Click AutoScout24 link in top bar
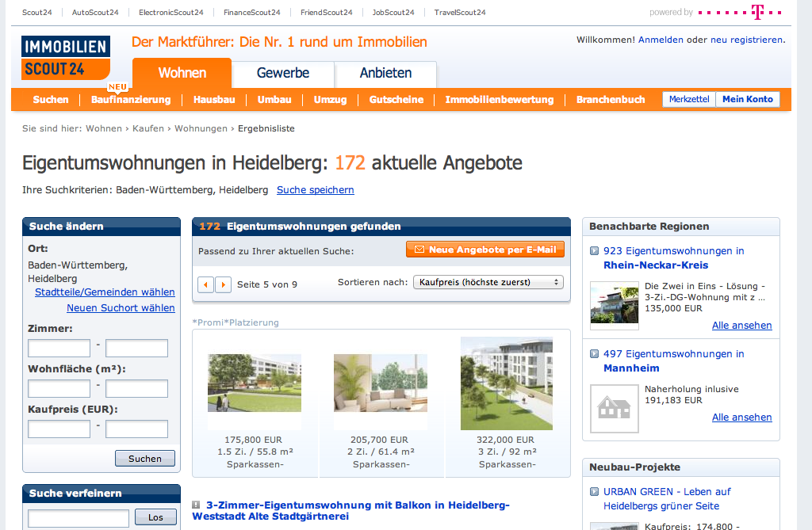The height and width of the screenshot is (530, 812). [x=95, y=13]
